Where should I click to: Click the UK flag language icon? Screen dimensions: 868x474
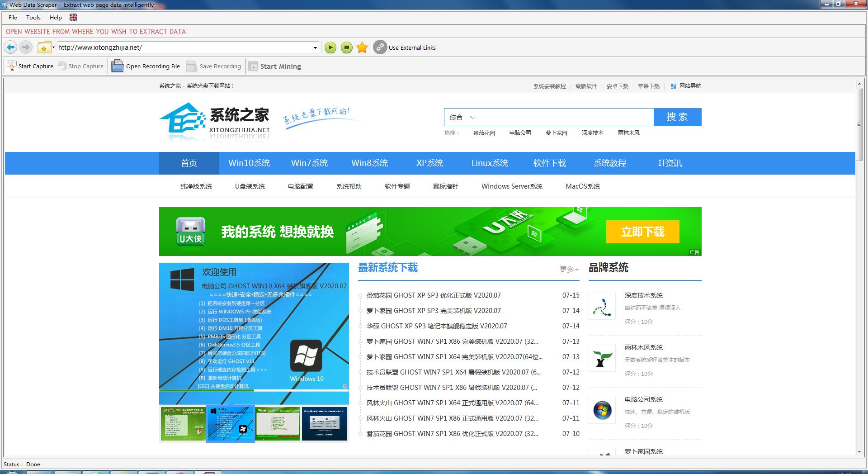pyautogui.click(x=73, y=17)
